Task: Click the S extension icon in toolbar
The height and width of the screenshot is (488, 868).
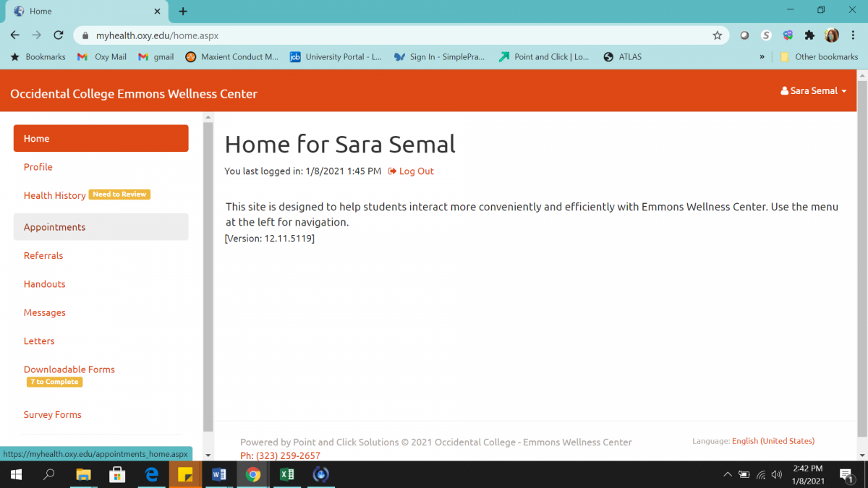Action: click(x=766, y=35)
